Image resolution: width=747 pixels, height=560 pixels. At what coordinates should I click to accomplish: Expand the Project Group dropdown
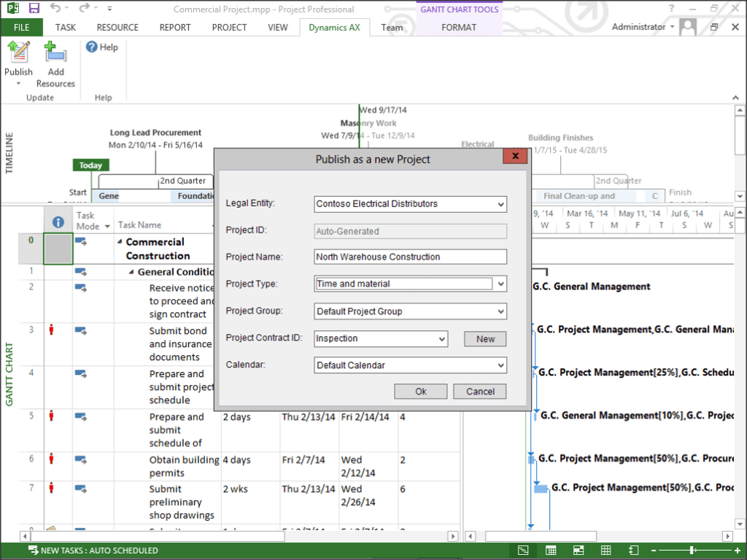500,311
